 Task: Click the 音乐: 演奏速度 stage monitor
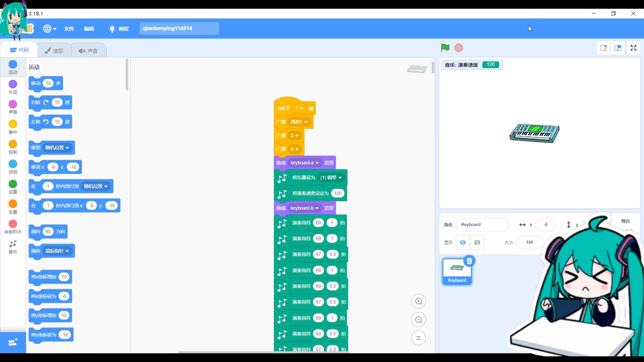(x=472, y=65)
